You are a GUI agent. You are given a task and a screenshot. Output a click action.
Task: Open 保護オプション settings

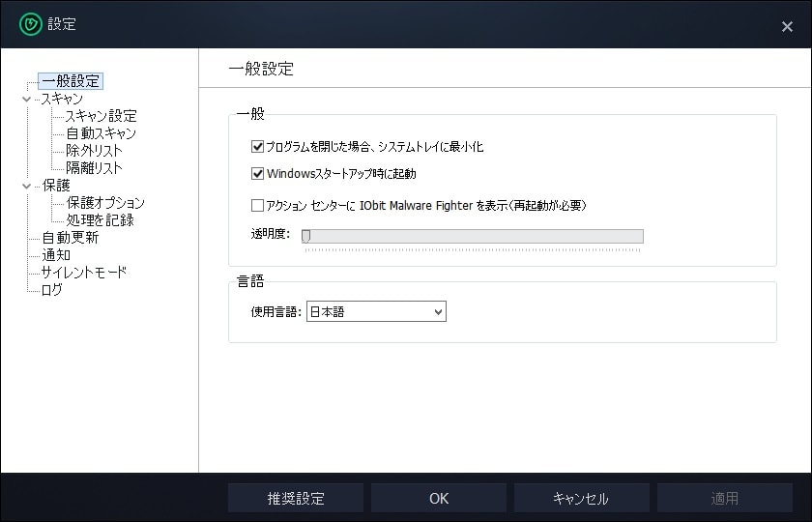(x=105, y=203)
